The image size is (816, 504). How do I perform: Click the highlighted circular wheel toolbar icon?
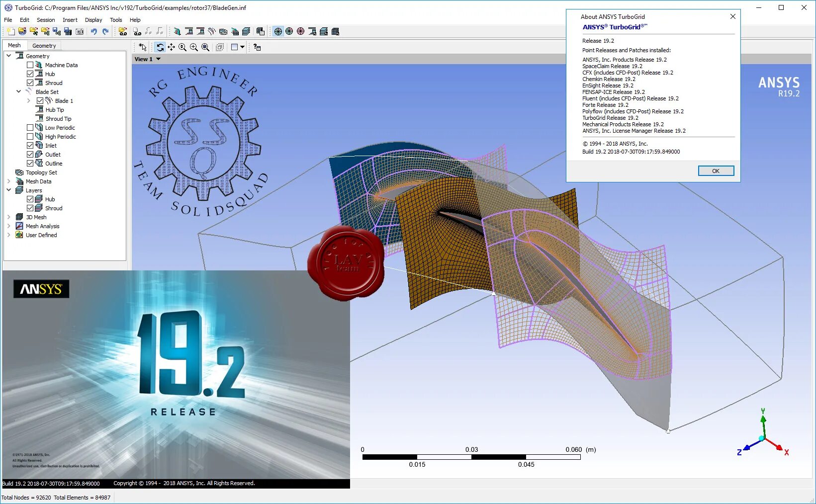point(278,31)
